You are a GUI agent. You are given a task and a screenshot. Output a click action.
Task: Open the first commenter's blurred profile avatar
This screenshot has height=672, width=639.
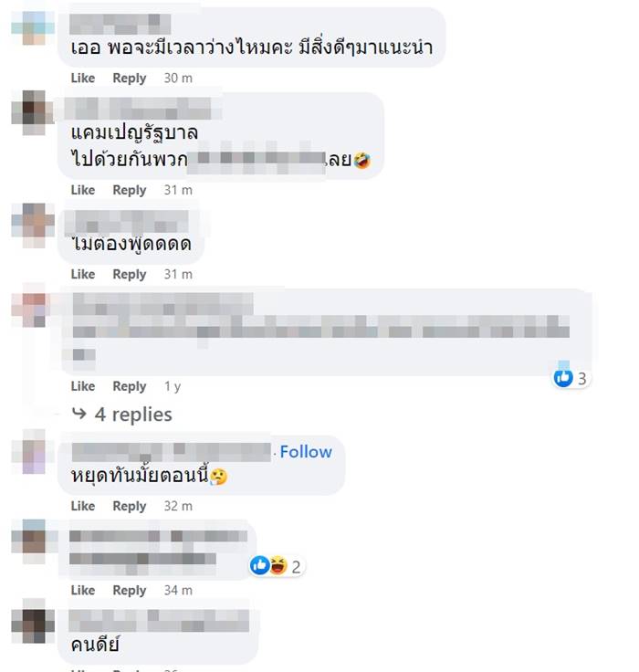click(33, 27)
